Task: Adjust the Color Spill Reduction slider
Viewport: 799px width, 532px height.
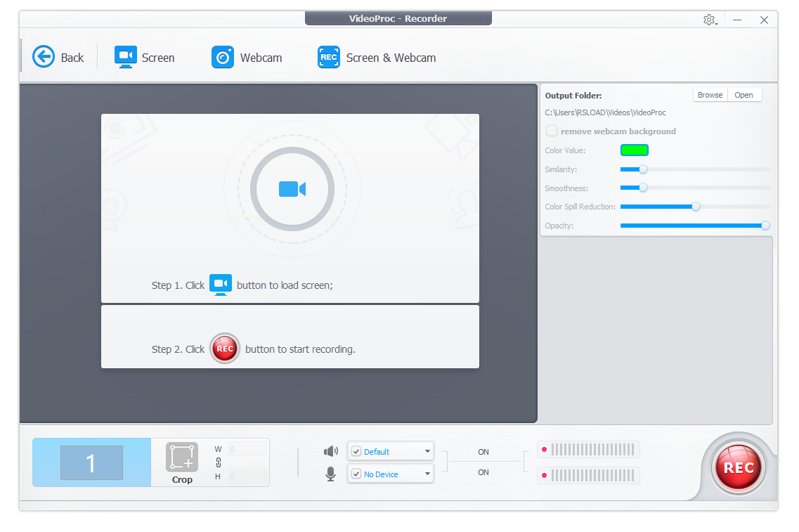Action: click(695, 207)
